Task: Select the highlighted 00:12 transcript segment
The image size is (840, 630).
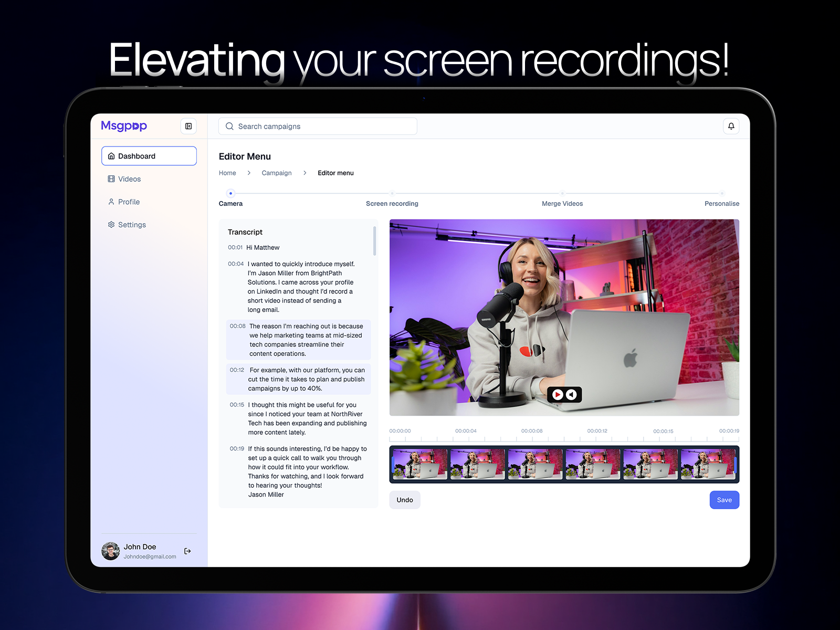Action: point(298,379)
